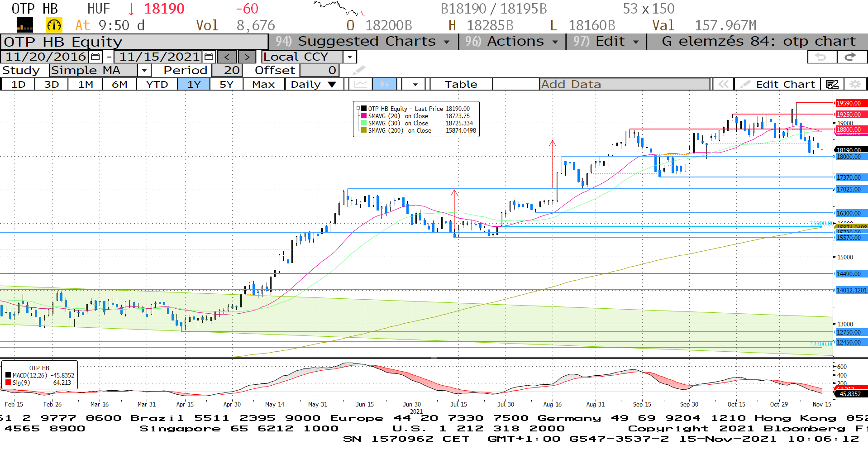868x464 pixels.
Task: Switch to candlestick chart type
Action: [385, 84]
